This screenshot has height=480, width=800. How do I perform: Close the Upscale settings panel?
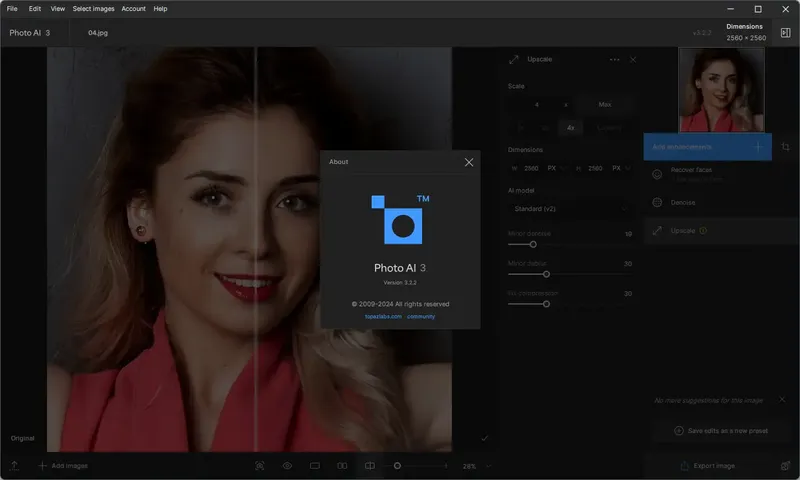[x=633, y=60]
